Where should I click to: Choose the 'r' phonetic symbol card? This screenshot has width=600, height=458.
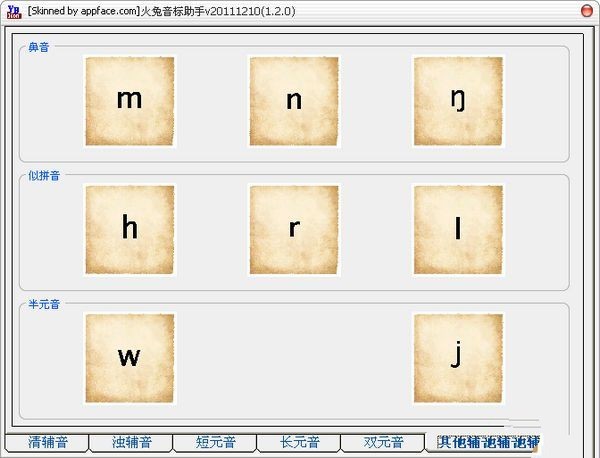(x=294, y=229)
